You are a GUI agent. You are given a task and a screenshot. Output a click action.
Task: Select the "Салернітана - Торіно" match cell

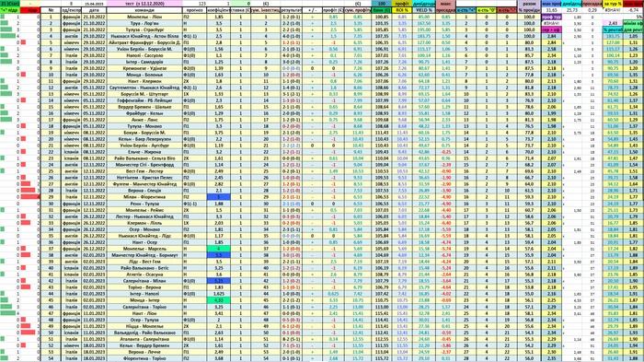144,307
